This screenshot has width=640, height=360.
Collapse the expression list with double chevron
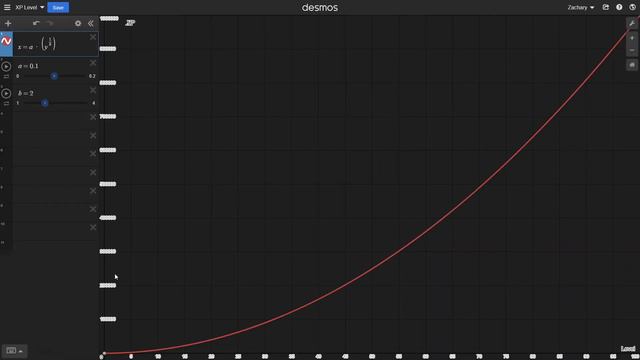coord(91,24)
